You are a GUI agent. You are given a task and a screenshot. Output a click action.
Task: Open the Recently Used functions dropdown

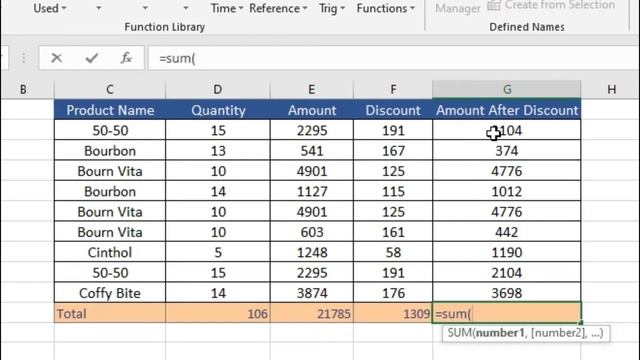point(49,8)
